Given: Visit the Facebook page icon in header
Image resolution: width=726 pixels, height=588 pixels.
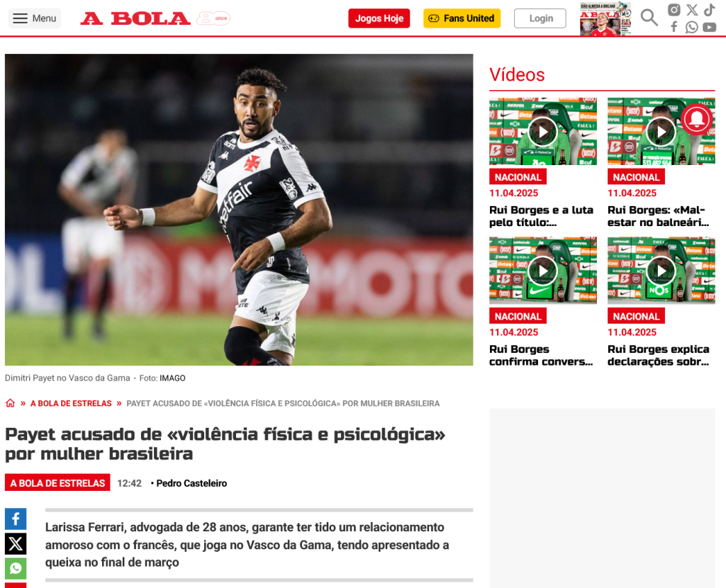Looking at the screenshot, I should (x=674, y=27).
